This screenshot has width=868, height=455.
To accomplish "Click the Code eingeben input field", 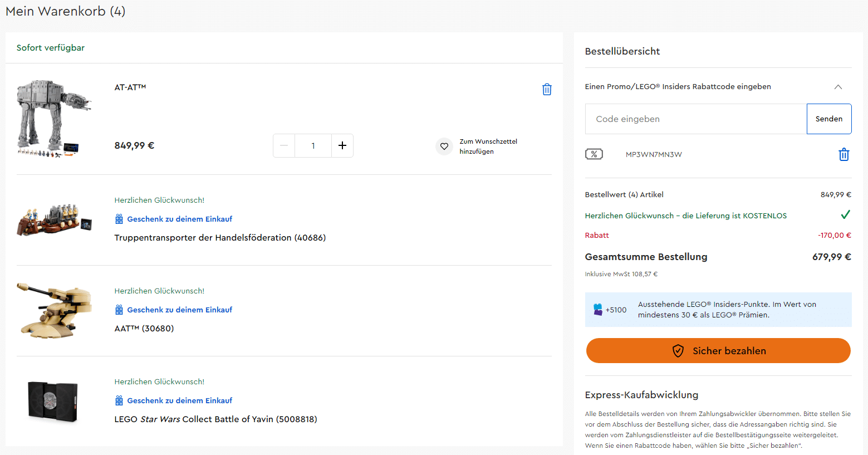I will [x=696, y=119].
